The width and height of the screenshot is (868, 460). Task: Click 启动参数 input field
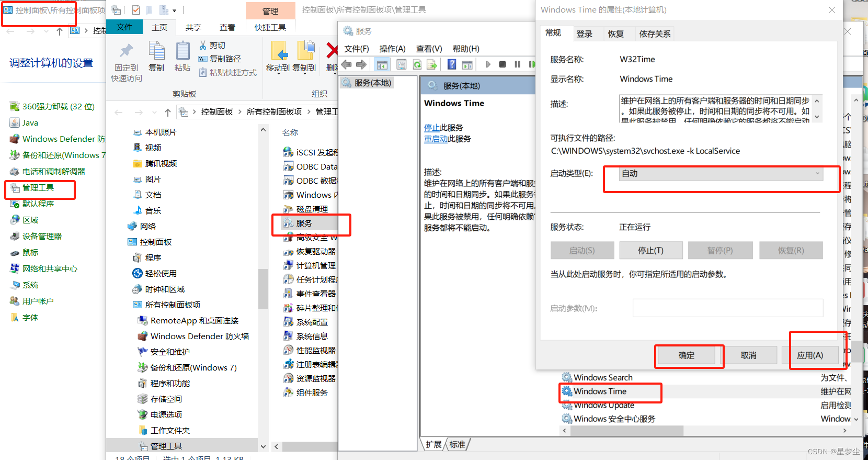tap(728, 308)
